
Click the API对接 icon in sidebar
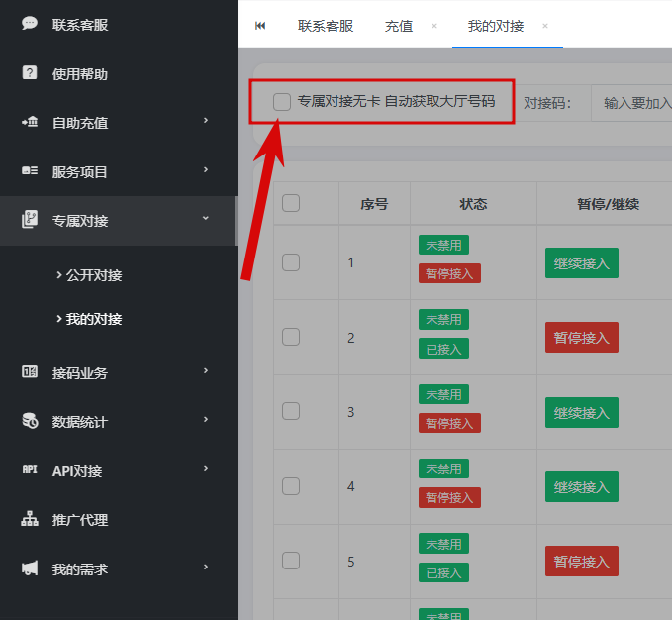pyautogui.click(x=30, y=469)
